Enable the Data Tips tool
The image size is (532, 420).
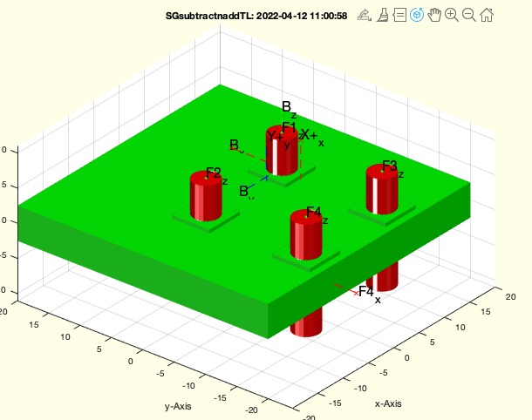[399, 15]
